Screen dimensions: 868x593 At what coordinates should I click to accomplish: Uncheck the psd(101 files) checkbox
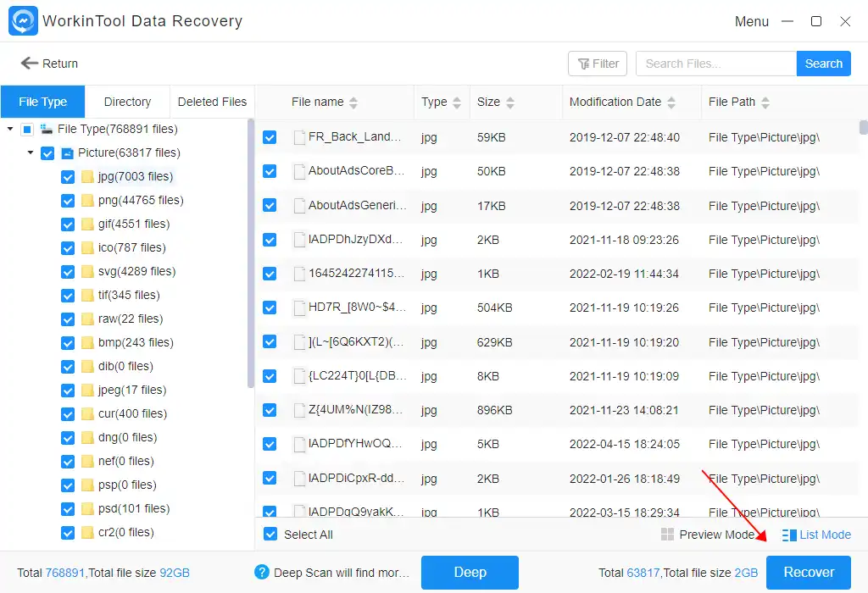(x=68, y=509)
